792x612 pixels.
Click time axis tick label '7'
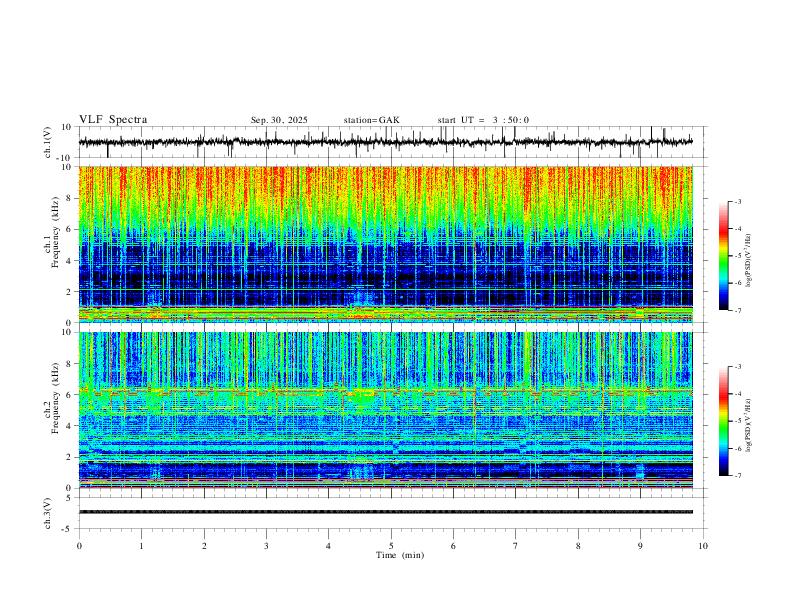click(515, 546)
